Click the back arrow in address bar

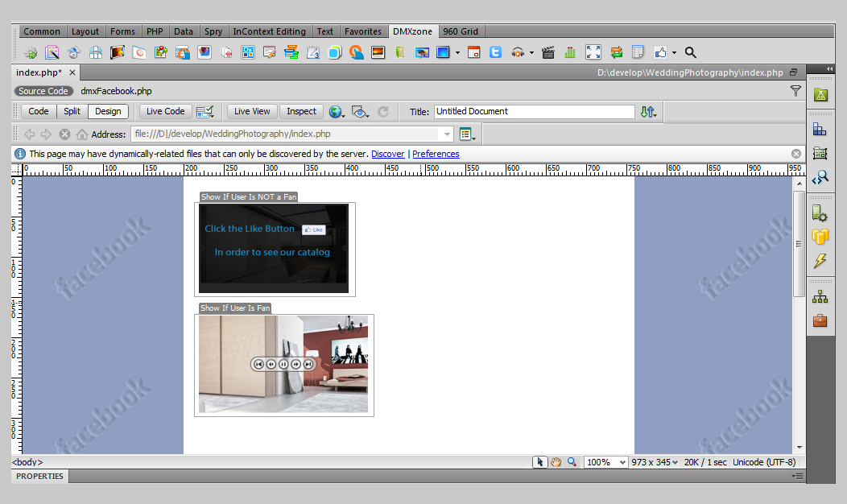coord(30,134)
